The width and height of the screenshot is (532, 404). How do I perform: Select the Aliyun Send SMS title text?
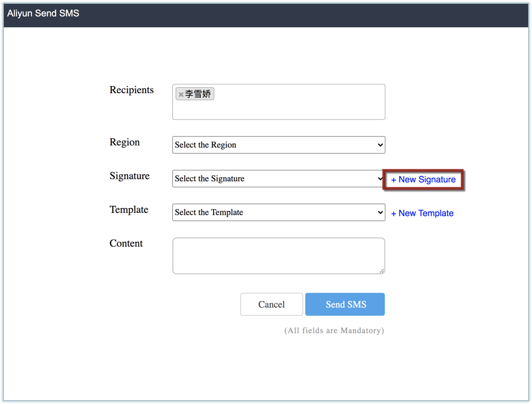pos(43,13)
